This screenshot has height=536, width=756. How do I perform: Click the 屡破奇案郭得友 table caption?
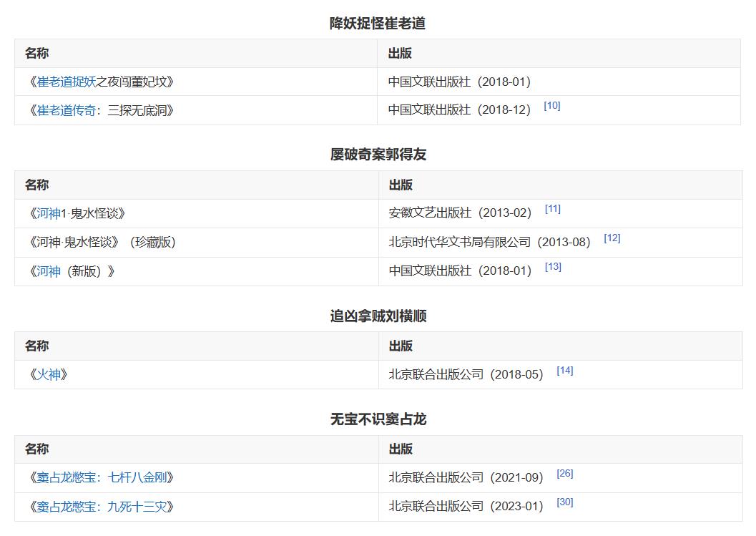[x=378, y=155]
